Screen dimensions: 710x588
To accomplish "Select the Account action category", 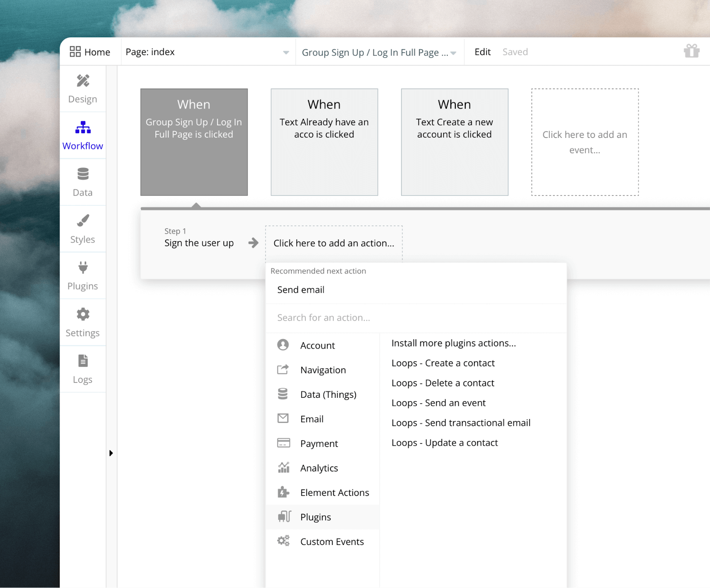I will tap(317, 345).
